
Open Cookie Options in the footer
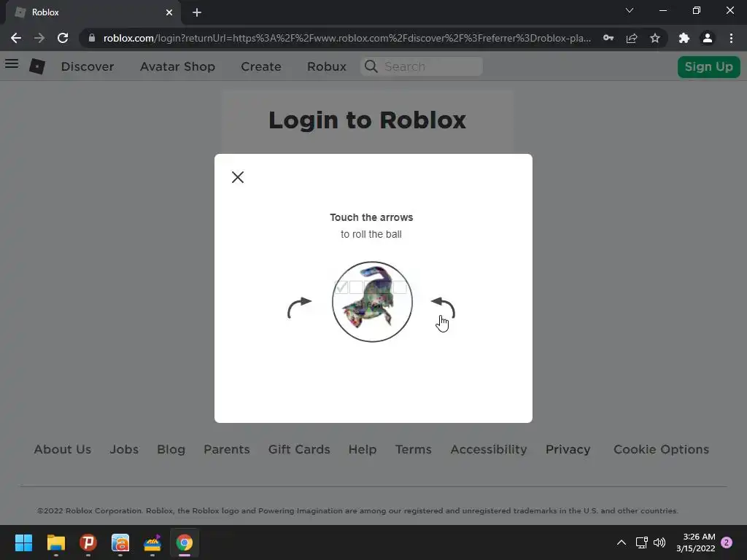pos(661,449)
